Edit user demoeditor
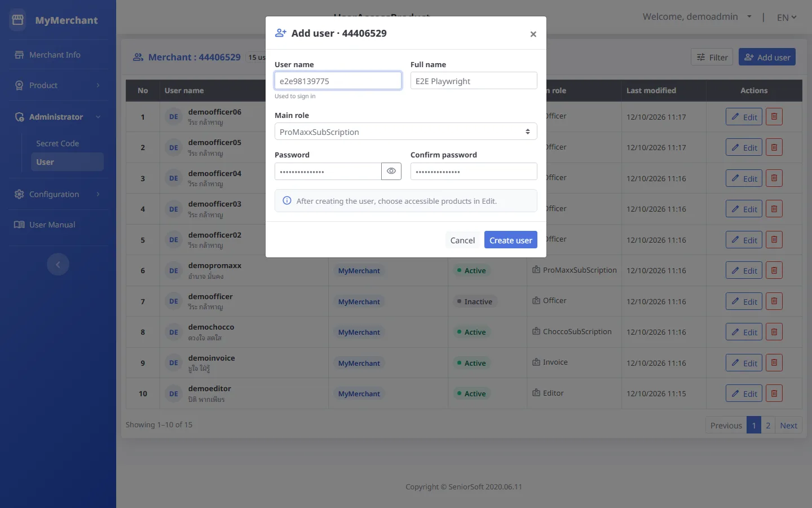 coord(744,393)
